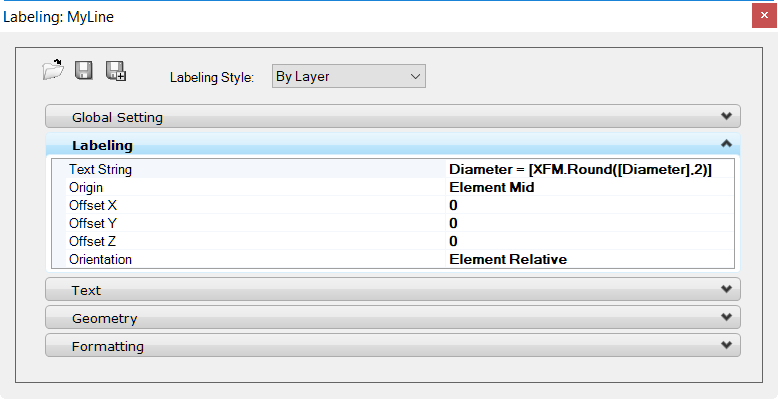The height and width of the screenshot is (399, 778).
Task: Click the Offset Z value field
Action: [x=589, y=241]
